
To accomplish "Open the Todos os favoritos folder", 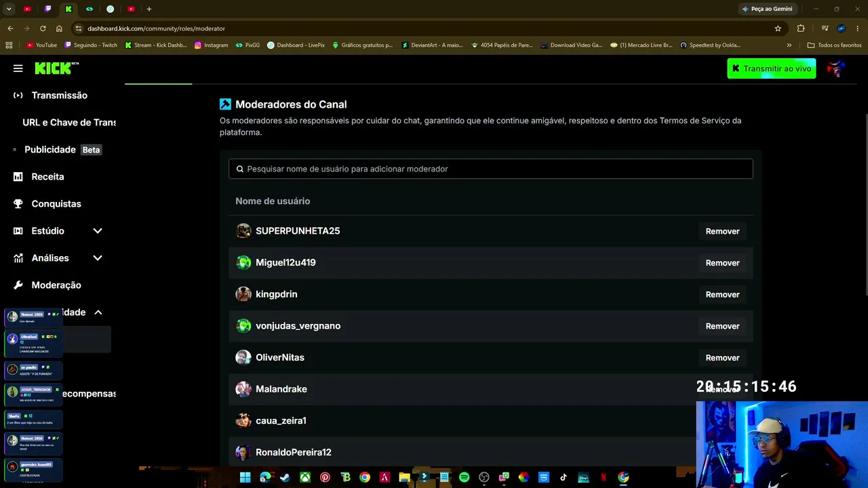I will point(834,45).
